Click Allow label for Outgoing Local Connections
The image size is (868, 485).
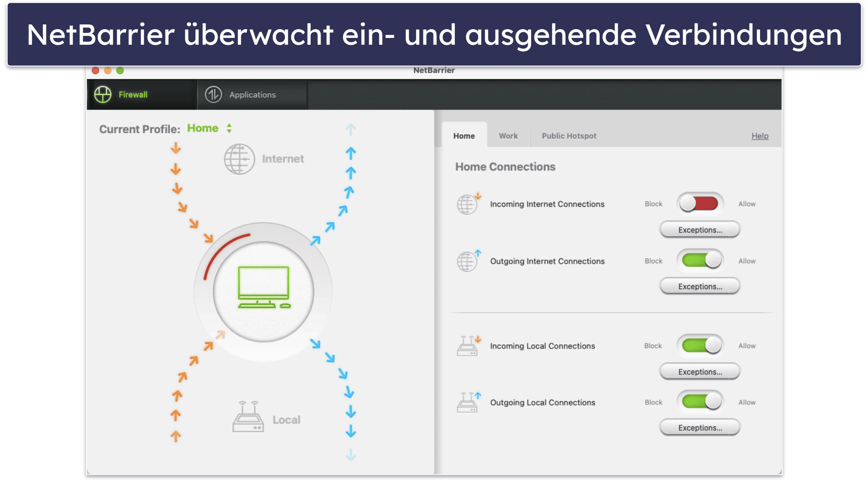(x=747, y=402)
